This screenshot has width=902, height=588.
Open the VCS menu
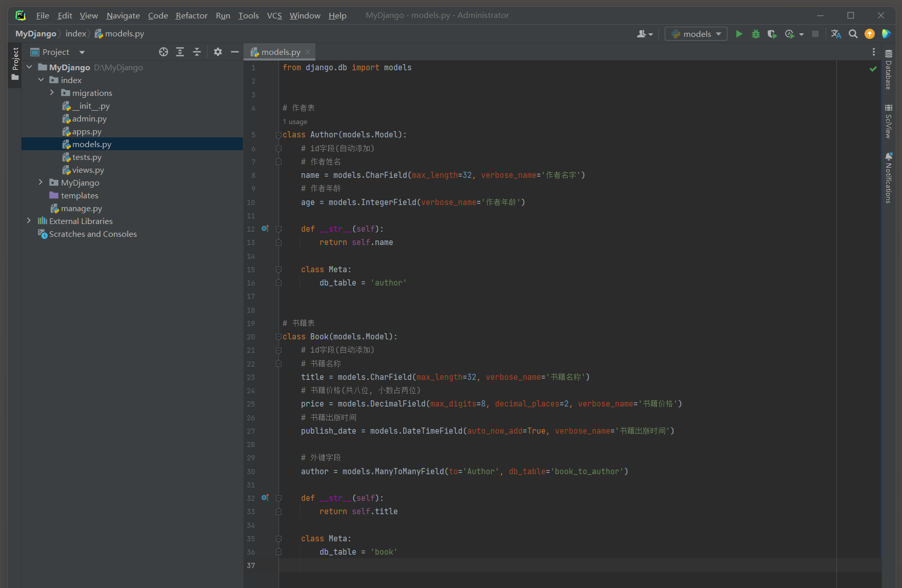point(274,15)
